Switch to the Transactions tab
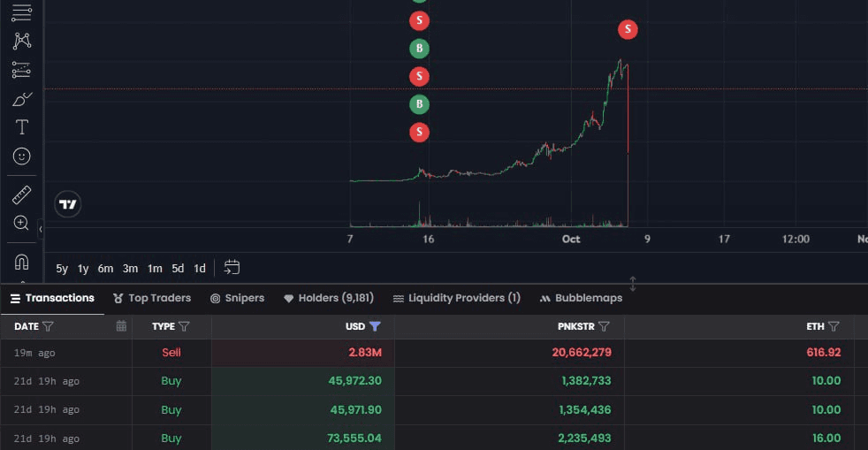This screenshot has width=868, height=450. 52,298
